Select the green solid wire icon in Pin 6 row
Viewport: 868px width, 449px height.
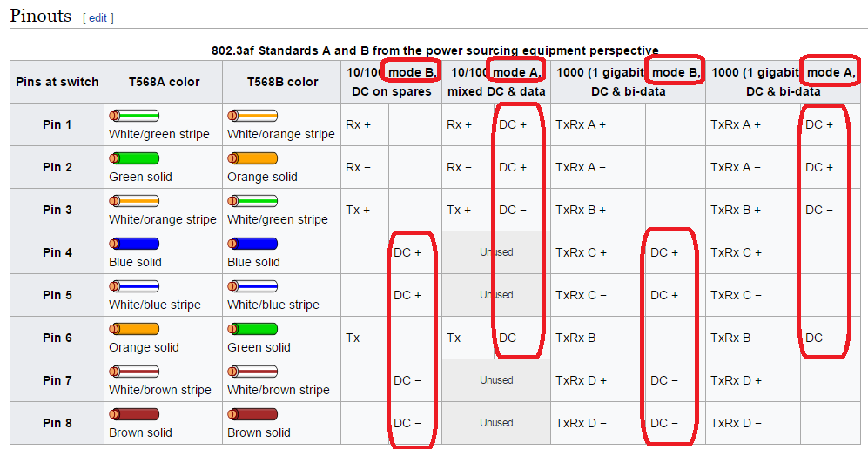(252, 329)
